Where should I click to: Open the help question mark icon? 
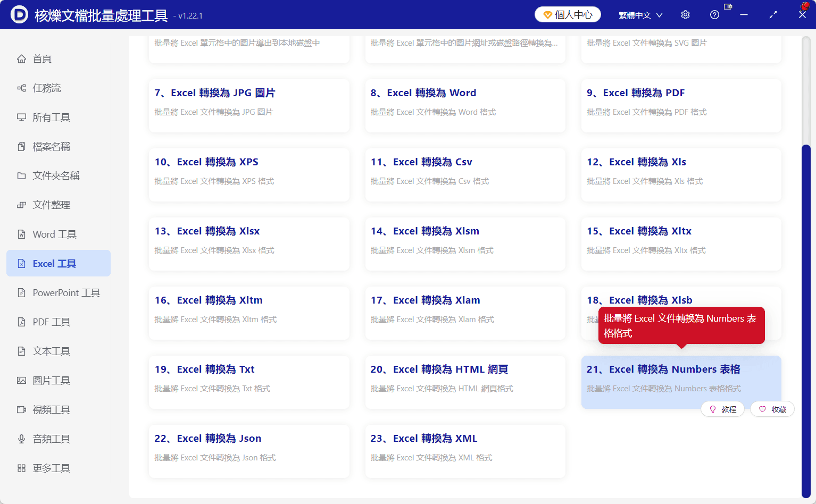(x=714, y=15)
